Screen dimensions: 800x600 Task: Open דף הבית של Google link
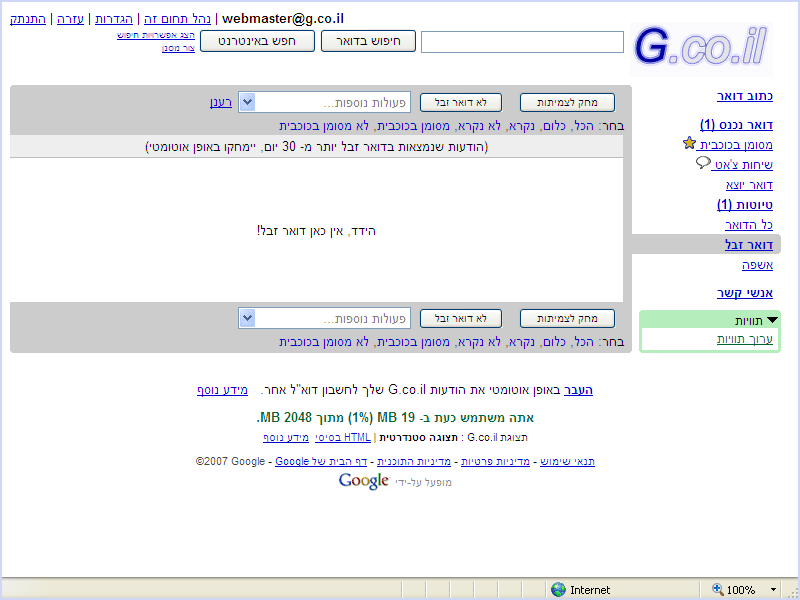point(321,461)
